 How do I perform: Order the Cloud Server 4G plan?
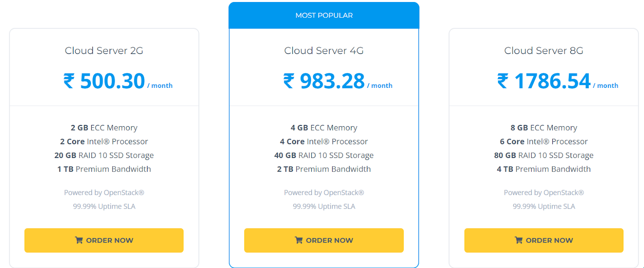point(324,241)
